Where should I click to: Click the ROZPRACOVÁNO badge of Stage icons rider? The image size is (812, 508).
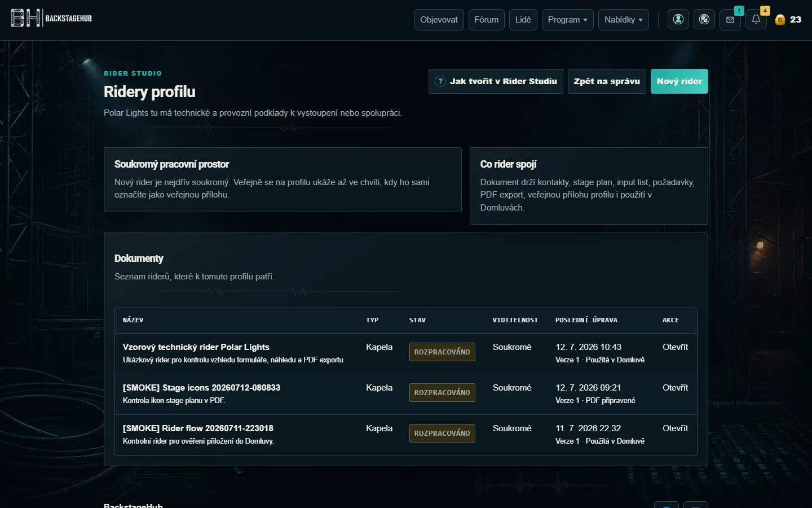(442, 392)
